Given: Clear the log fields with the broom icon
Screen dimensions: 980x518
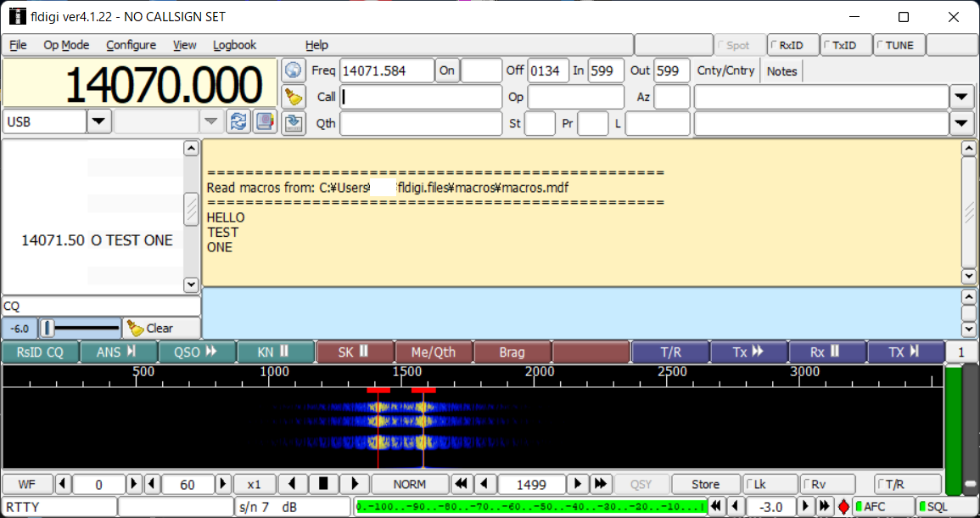Looking at the screenshot, I should pyautogui.click(x=293, y=97).
